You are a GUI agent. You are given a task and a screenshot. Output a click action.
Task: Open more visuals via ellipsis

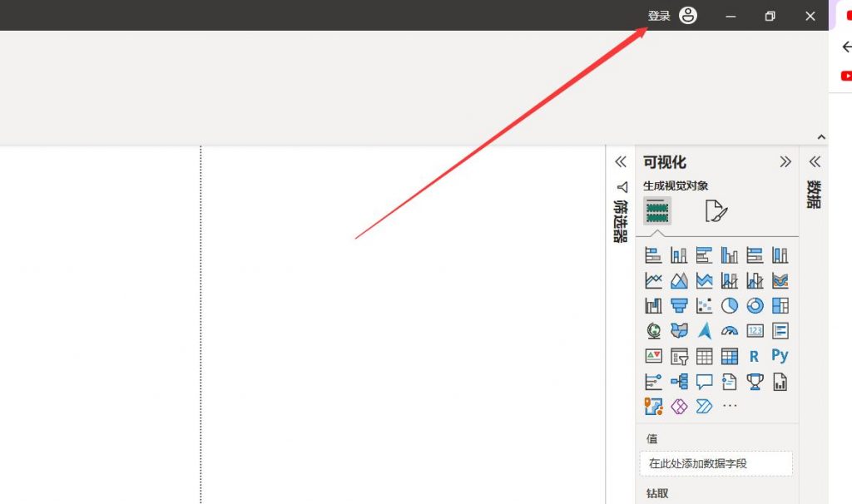pos(730,406)
